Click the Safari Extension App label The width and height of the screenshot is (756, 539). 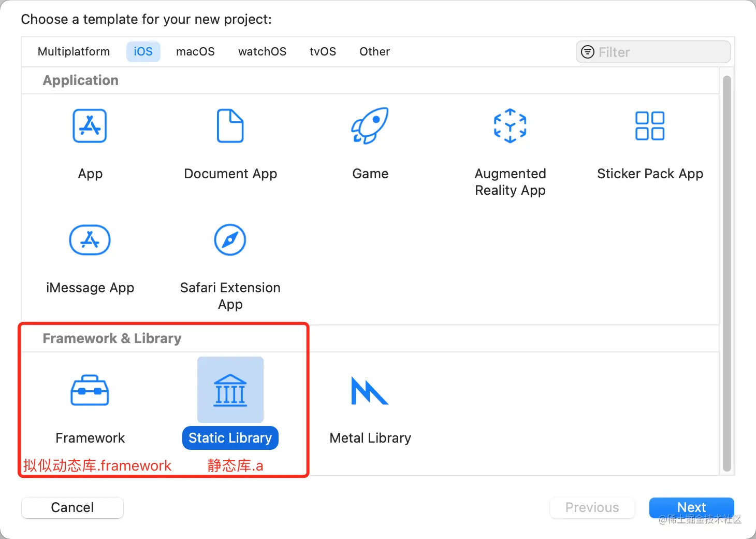click(x=230, y=296)
